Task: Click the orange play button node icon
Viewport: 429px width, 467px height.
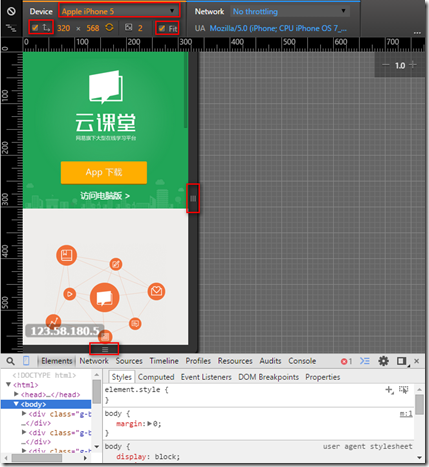Action: pyautogui.click(x=69, y=294)
